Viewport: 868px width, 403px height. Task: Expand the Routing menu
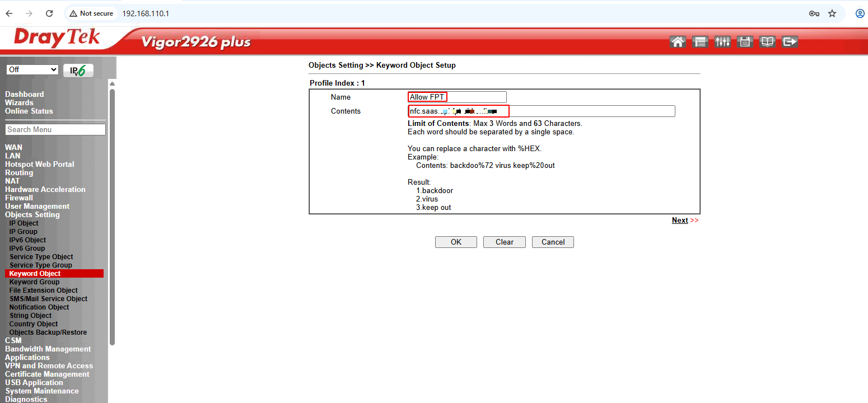pyautogui.click(x=19, y=172)
